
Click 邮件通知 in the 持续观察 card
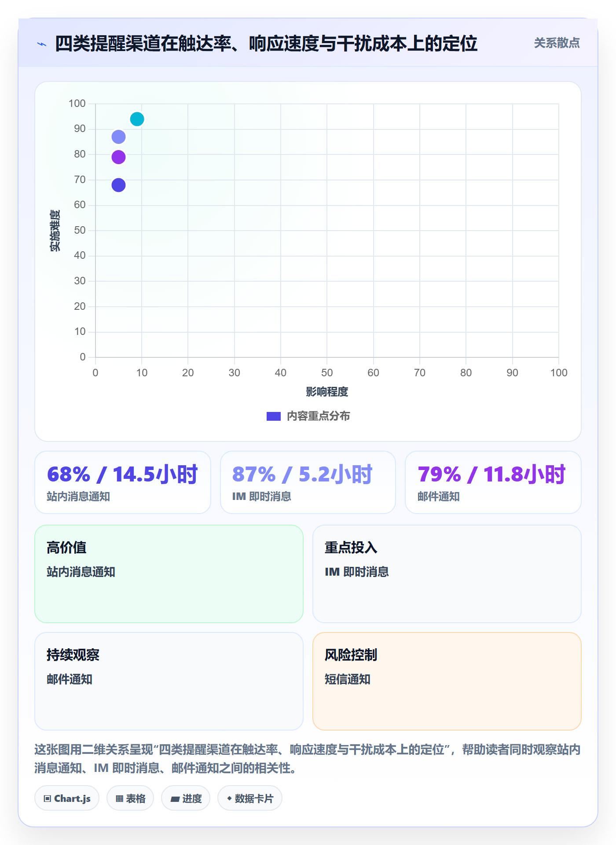point(70,679)
